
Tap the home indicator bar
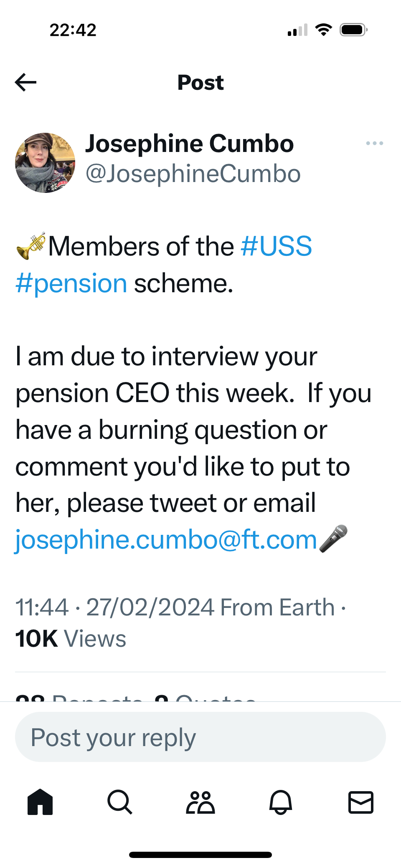tap(200, 855)
